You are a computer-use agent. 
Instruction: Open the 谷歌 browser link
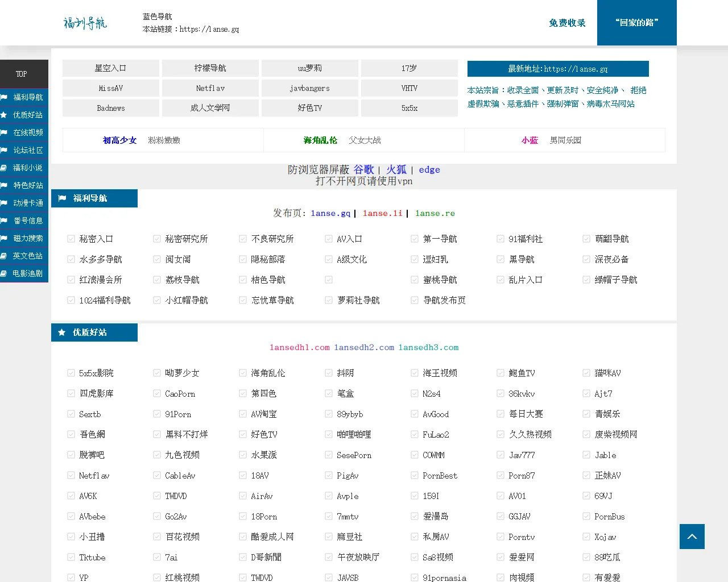(363, 169)
